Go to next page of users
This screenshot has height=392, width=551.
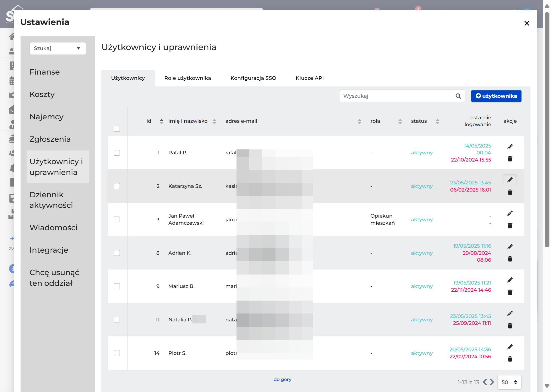(492, 382)
